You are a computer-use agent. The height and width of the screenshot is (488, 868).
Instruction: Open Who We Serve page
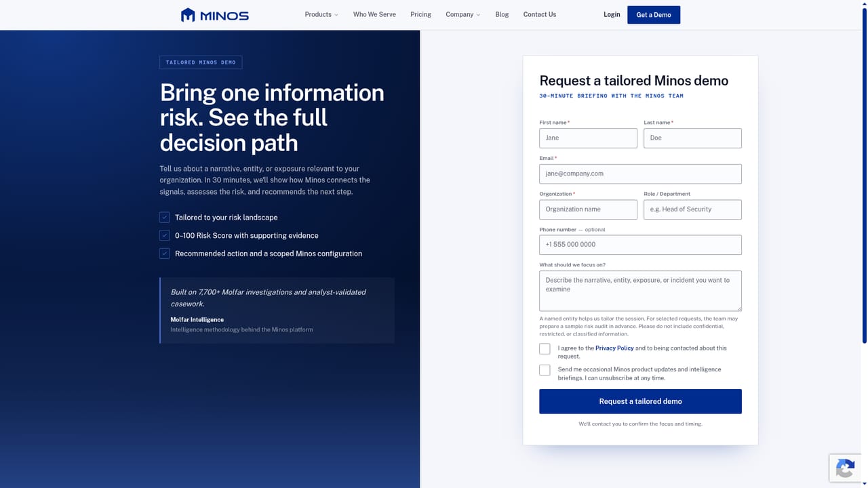point(374,14)
